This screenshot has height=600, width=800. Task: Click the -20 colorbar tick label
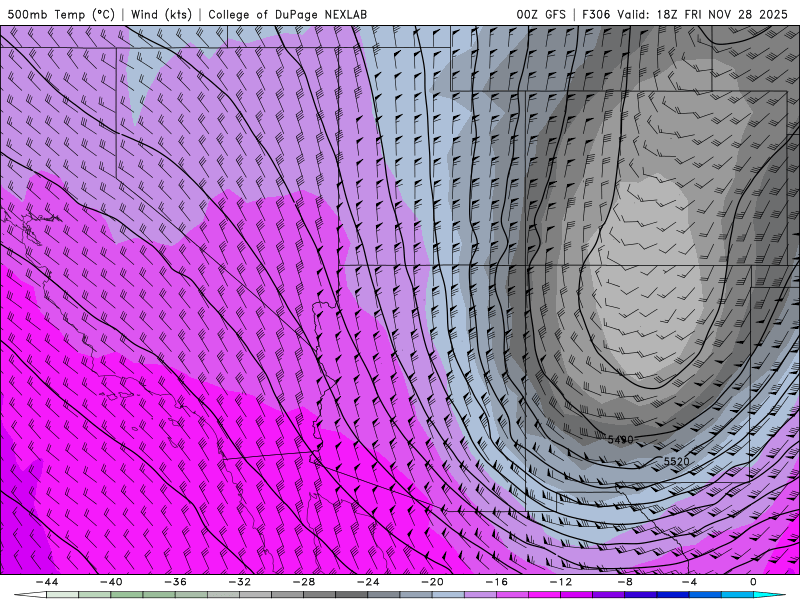(x=432, y=582)
